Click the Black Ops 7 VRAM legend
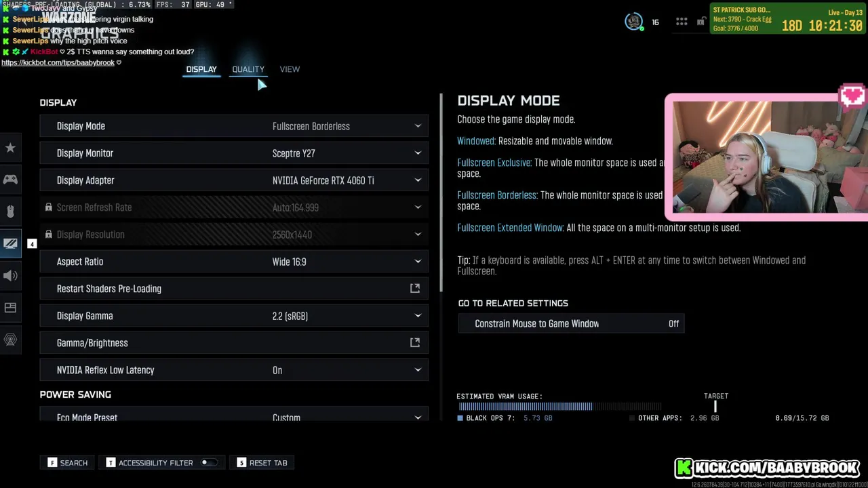This screenshot has width=868, height=488. pyautogui.click(x=506, y=418)
